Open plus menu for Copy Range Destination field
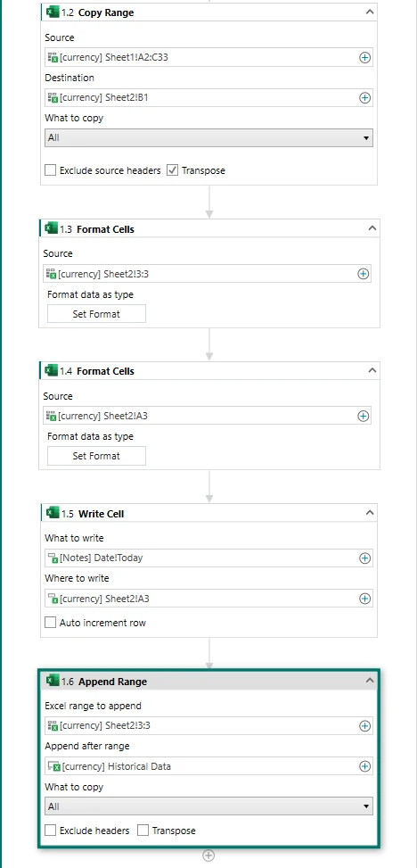417x868 pixels. pos(365,98)
